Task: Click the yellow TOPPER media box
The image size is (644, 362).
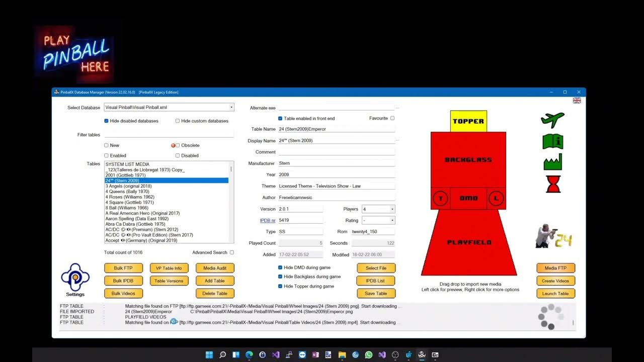Action: (x=468, y=121)
